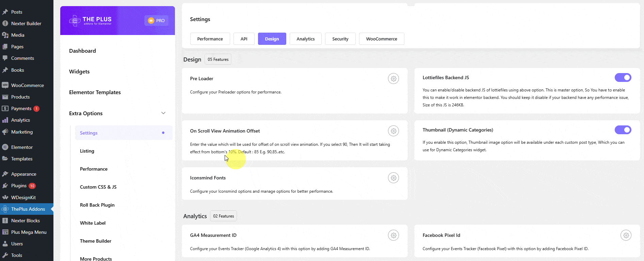Click the Comments bubble icon
The height and width of the screenshot is (261, 644).
(x=5, y=58)
